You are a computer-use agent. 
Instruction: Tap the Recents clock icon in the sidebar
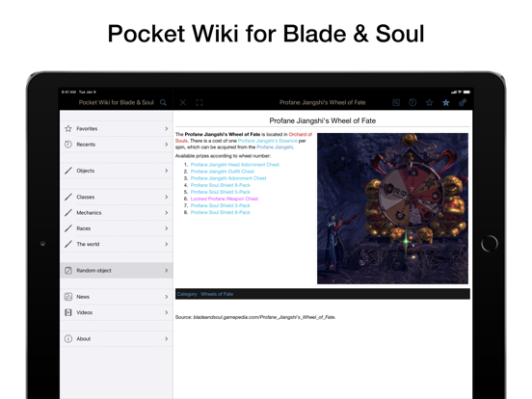pos(68,145)
